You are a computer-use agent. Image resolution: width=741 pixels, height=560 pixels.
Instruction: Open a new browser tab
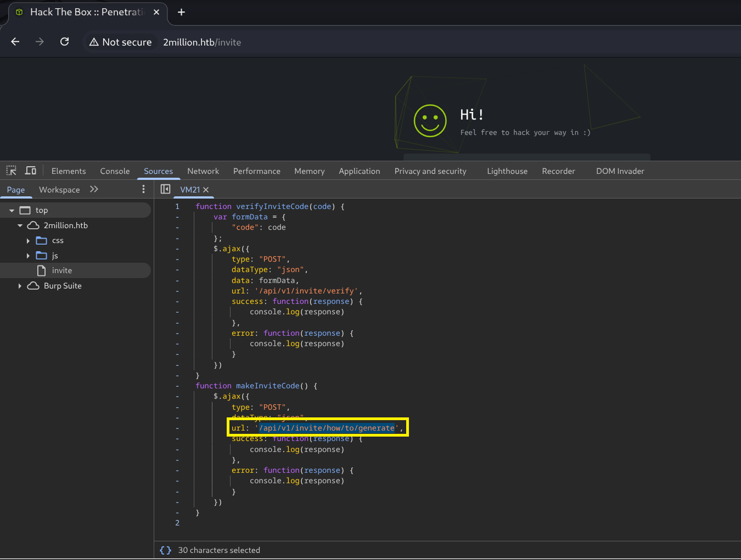click(x=181, y=12)
